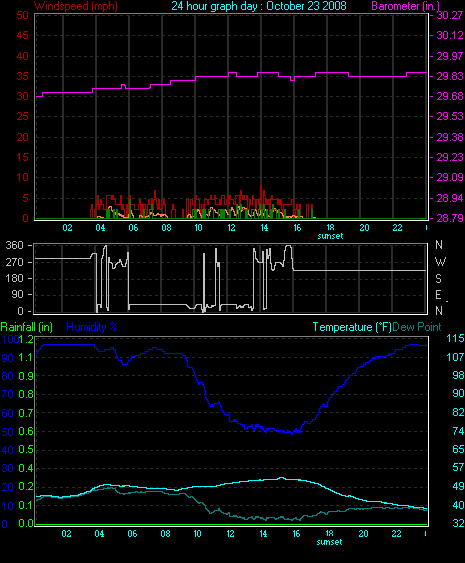Click the sunset marker under the temperature graph
Screen dimensions: 465x563
(329, 542)
